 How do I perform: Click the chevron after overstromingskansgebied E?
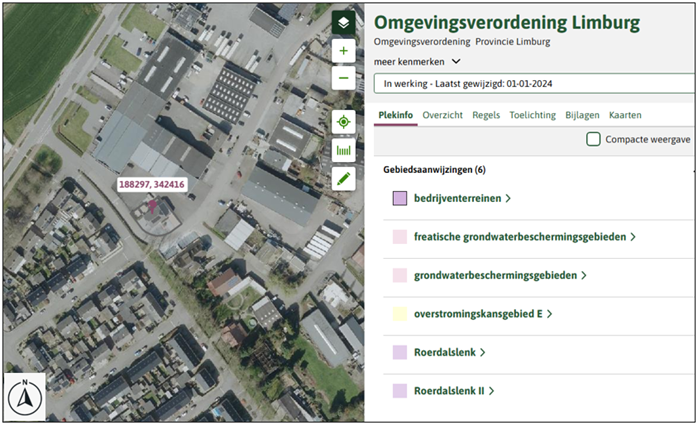549,314
